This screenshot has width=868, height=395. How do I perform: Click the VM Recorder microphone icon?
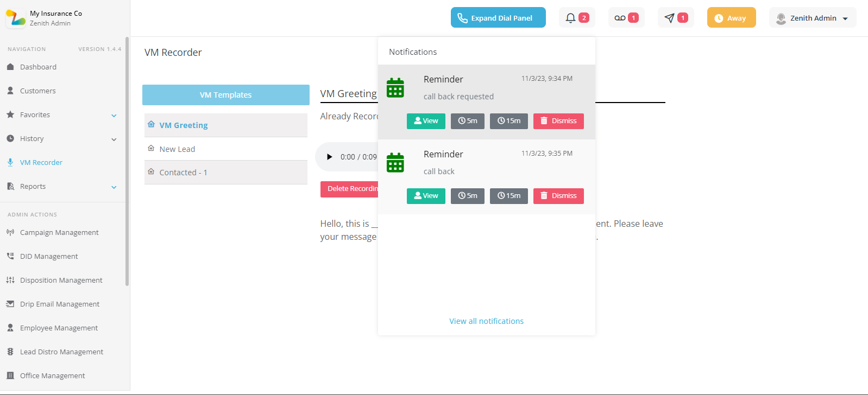(x=10, y=162)
